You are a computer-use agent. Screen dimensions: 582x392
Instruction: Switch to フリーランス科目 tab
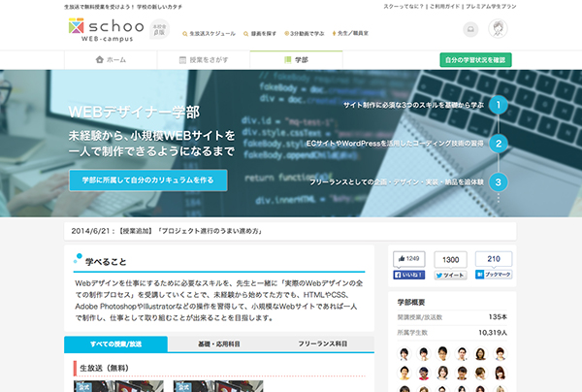tap(321, 344)
